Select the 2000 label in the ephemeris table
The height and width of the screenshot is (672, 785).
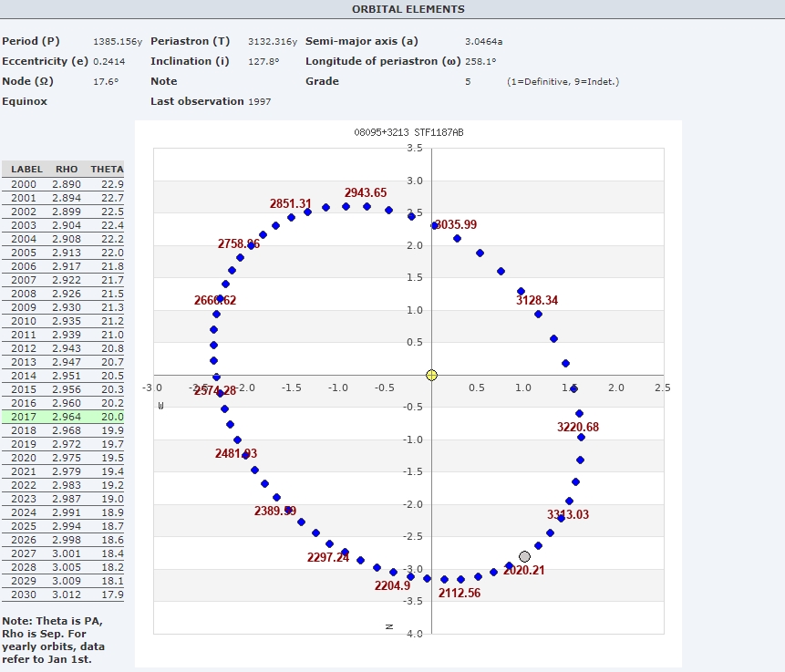[24, 184]
